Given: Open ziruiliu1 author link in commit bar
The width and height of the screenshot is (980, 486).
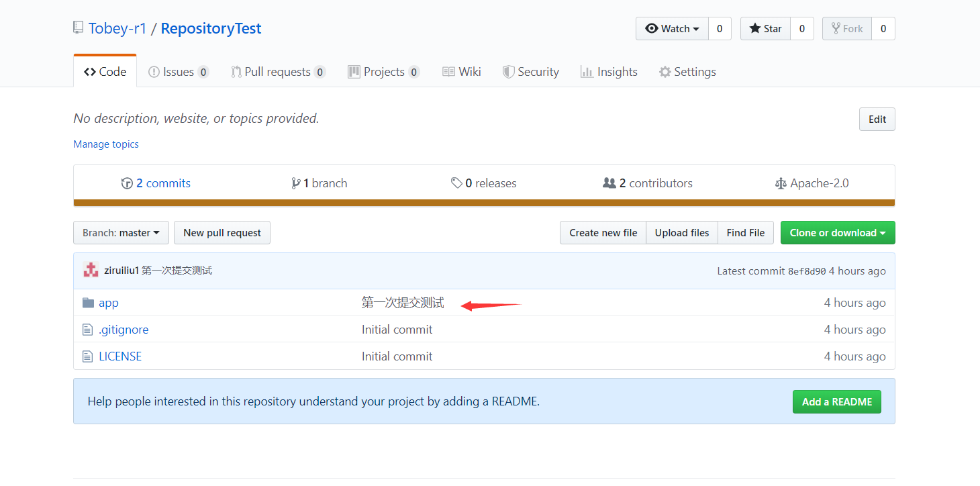Looking at the screenshot, I should tap(121, 271).
